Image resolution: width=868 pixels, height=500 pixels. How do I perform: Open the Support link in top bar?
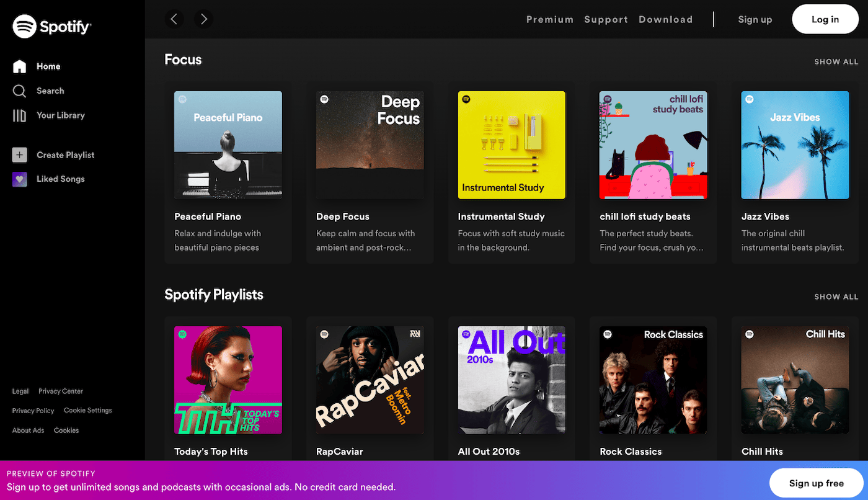point(606,19)
